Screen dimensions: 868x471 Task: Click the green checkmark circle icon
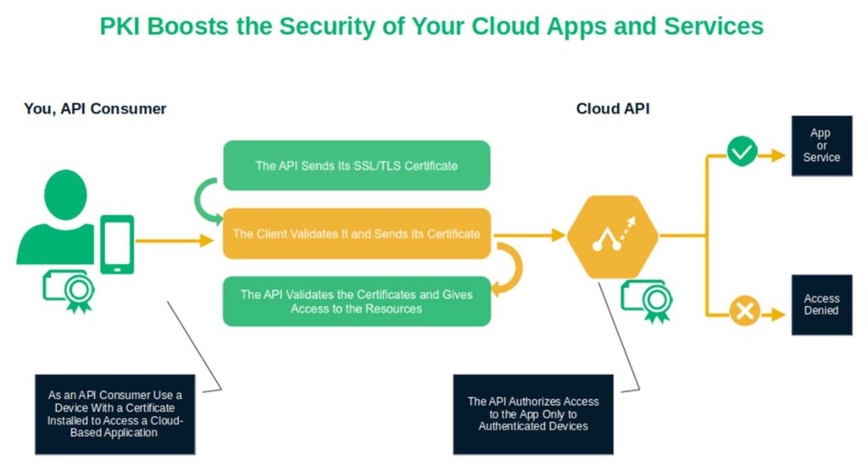click(x=742, y=151)
